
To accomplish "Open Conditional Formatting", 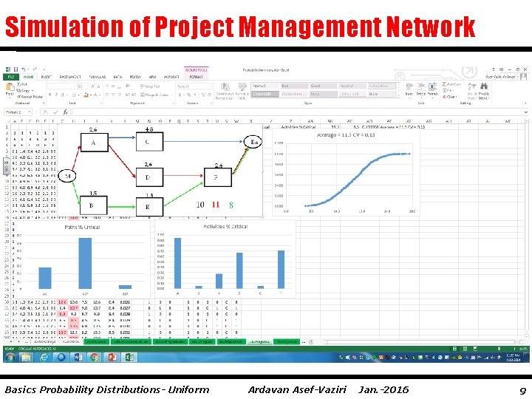I will [x=225, y=91].
